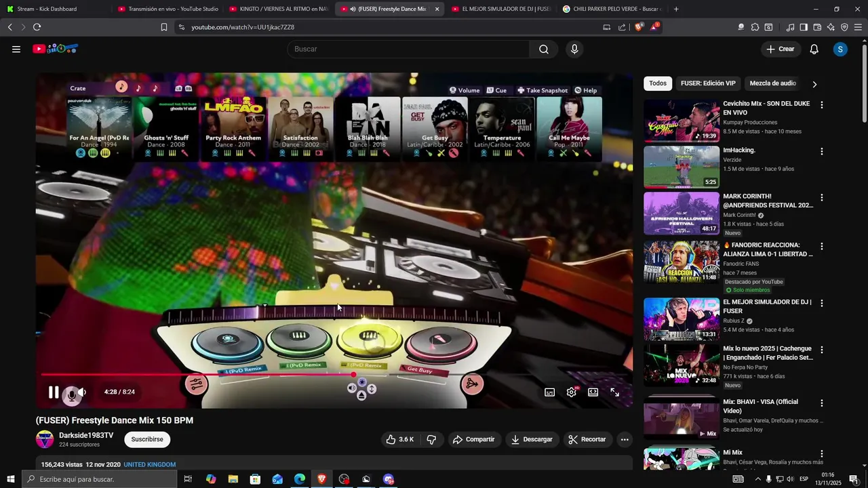Screen dimensions: 868x488
Task: Go to the YouTube home logo
Action: pos(56,49)
